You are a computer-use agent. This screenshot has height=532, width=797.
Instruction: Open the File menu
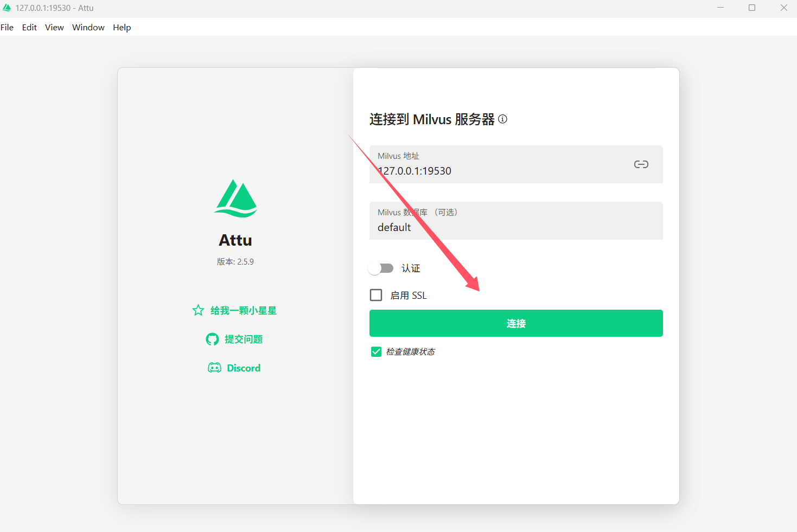tap(7, 27)
